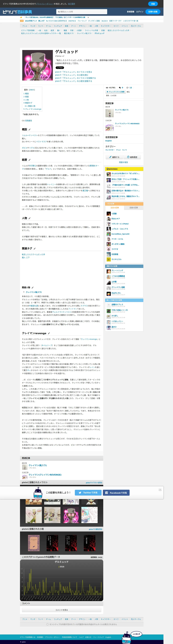Open 転生したらスライムだった件 related tag
This screenshot has height=644, width=173.
click(33, 254)
